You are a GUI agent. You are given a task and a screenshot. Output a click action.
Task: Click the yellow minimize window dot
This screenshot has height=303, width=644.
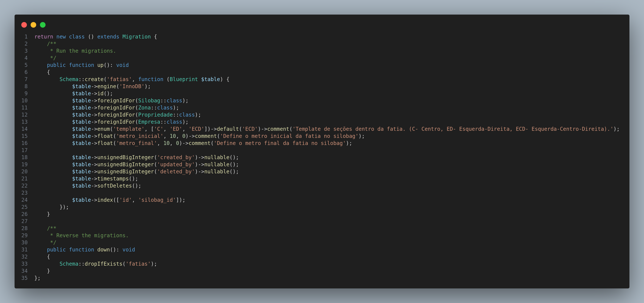[33, 25]
